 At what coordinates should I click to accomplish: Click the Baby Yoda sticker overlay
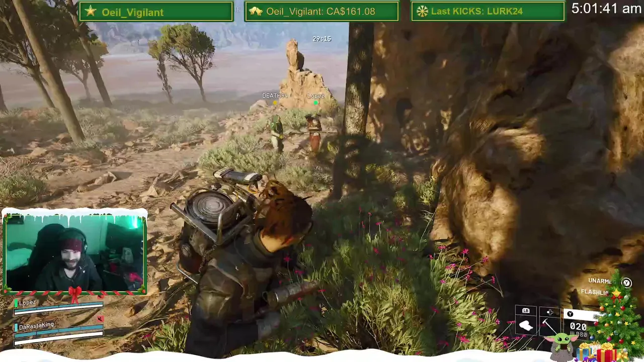point(562,347)
